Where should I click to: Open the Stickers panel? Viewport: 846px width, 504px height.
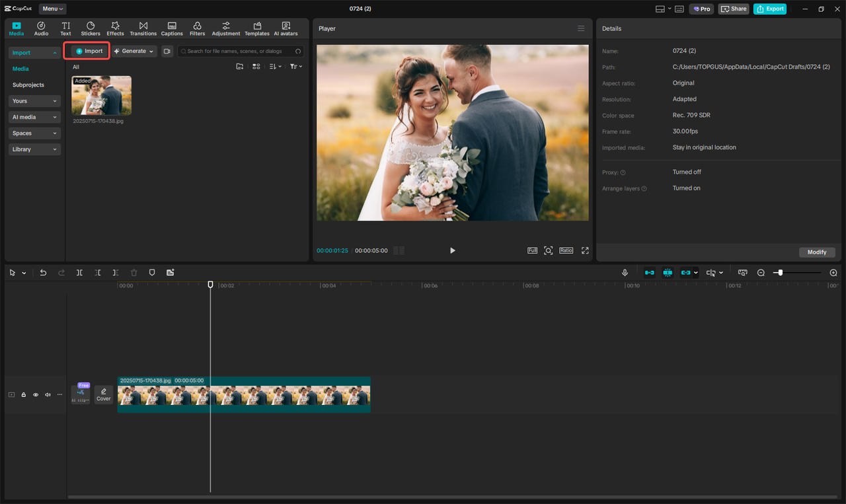(90, 28)
